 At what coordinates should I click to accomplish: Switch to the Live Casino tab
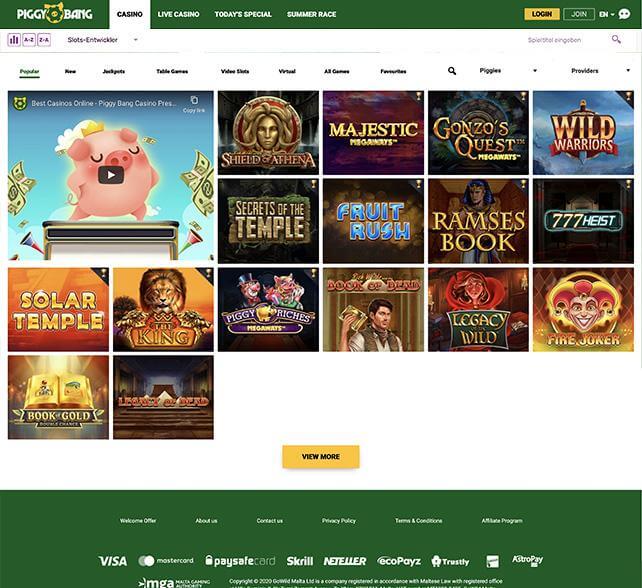click(x=179, y=14)
